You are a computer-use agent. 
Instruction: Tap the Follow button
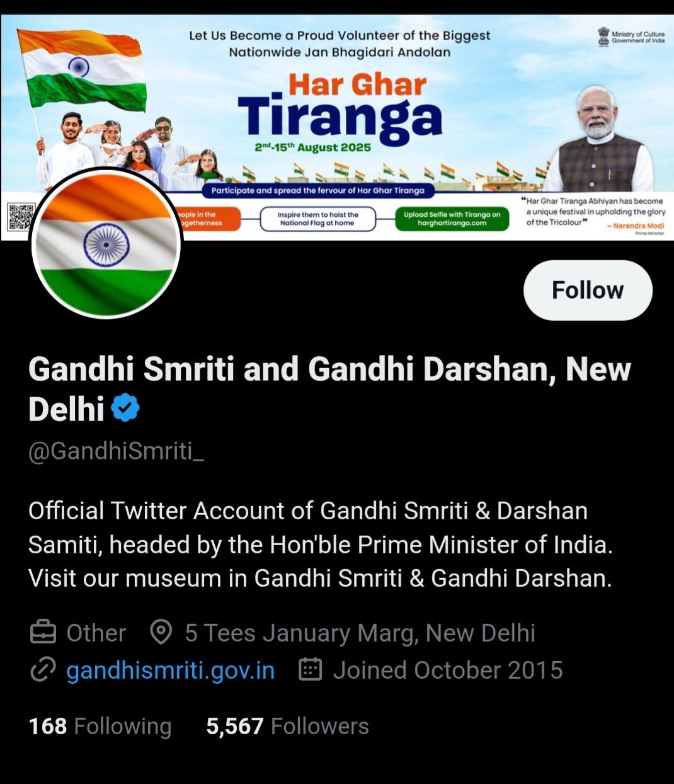[588, 290]
